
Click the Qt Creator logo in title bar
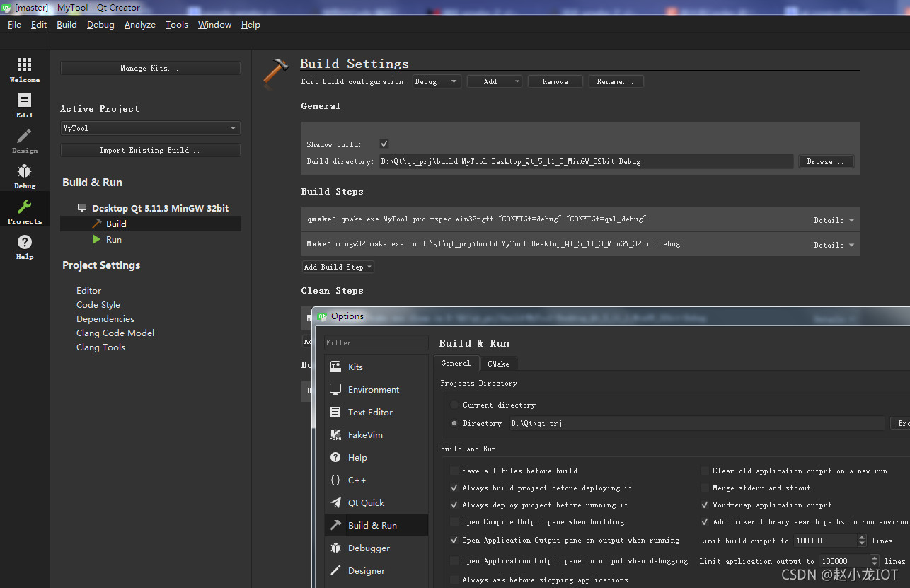(6, 8)
